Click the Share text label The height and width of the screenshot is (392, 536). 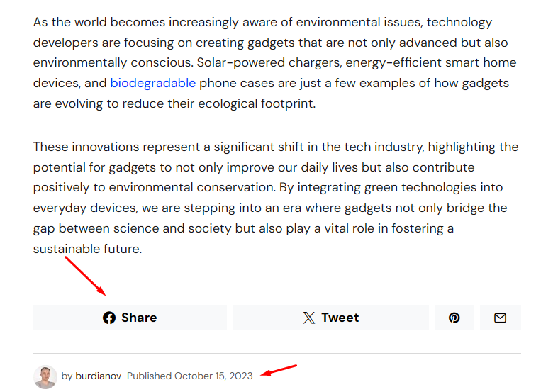tap(139, 318)
